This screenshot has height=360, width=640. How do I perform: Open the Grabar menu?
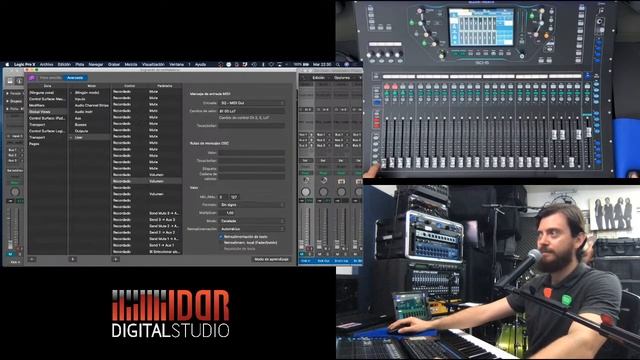pos(114,64)
